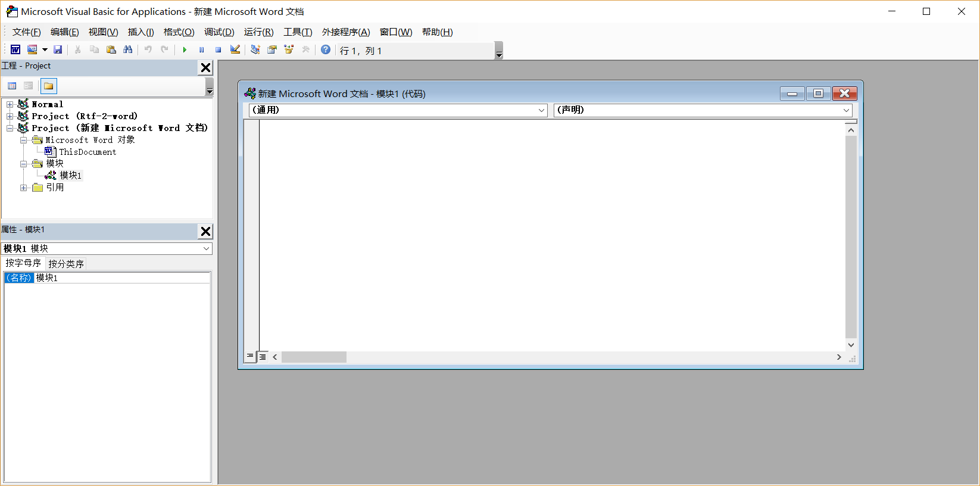Save the project with floppy disk icon
The image size is (980, 486).
click(58, 49)
